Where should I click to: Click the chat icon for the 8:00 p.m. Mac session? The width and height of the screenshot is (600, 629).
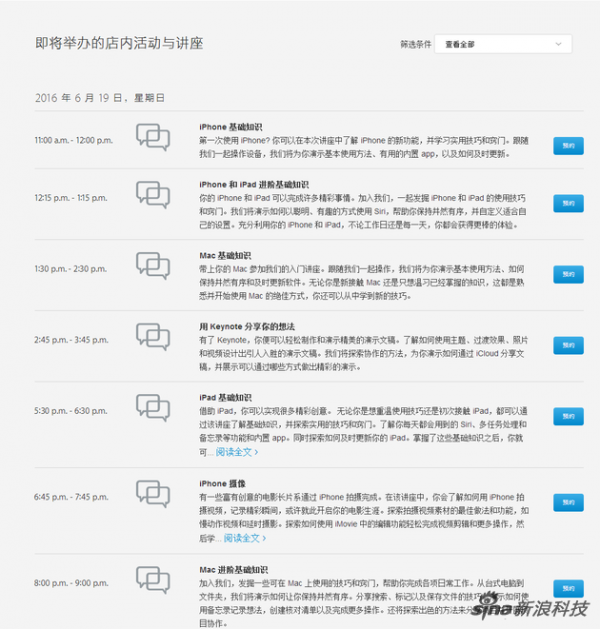[152, 580]
